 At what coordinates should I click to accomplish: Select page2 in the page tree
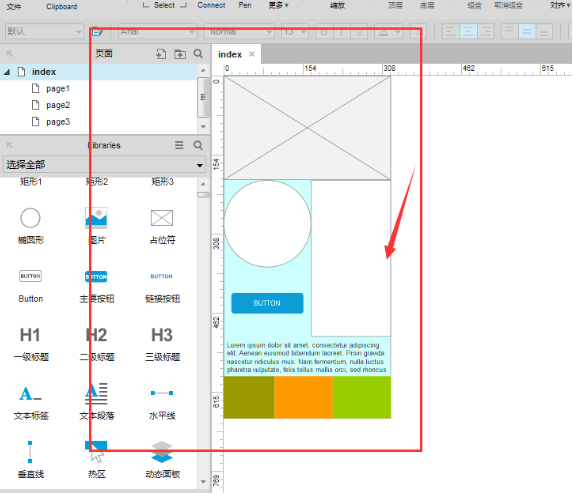pyautogui.click(x=58, y=105)
